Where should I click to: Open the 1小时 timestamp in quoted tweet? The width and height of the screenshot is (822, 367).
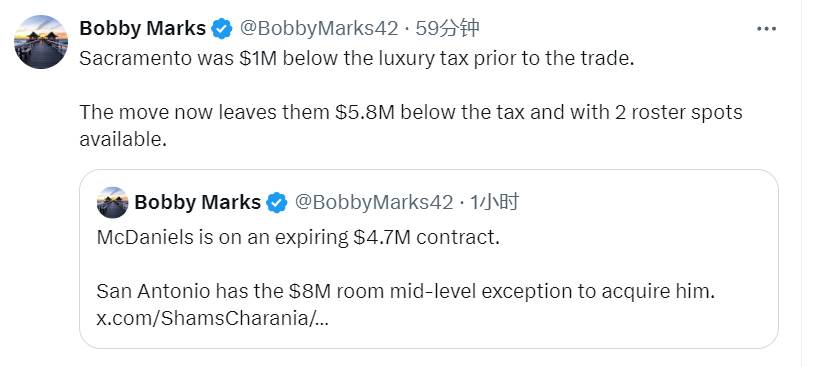pyautogui.click(x=494, y=202)
